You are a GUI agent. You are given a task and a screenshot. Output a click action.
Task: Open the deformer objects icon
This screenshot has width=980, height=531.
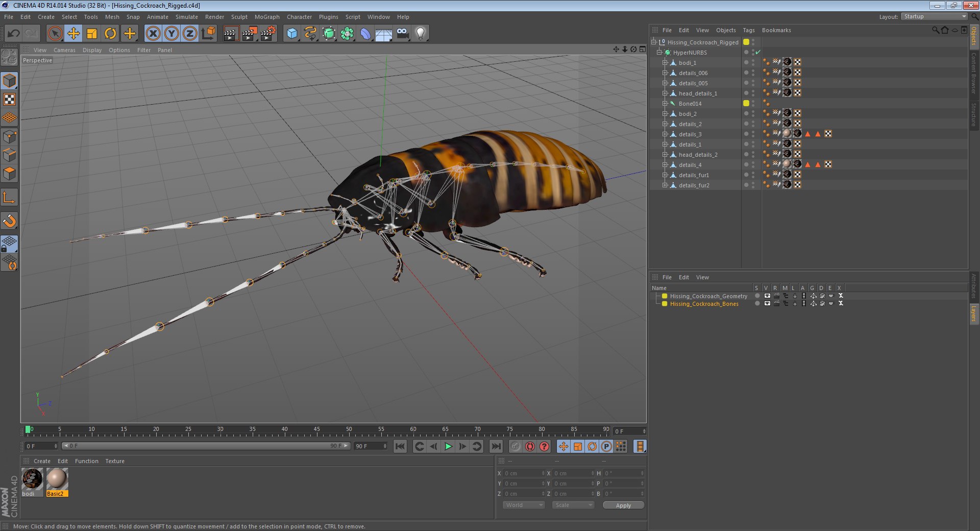click(x=366, y=34)
